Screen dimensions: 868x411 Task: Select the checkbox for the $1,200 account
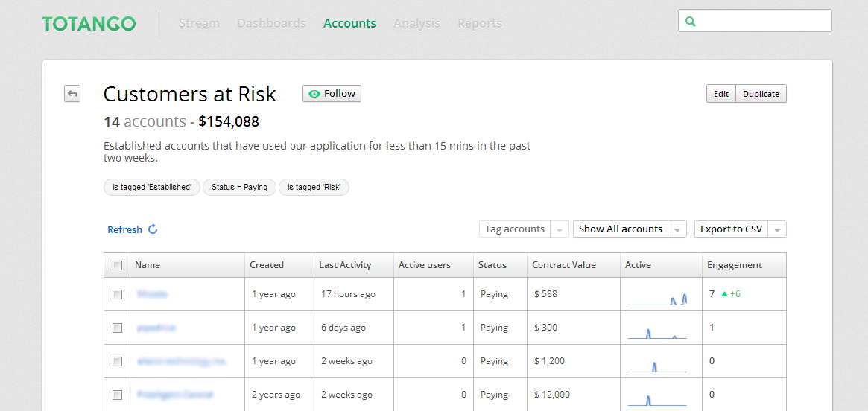[x=117, y=361]
